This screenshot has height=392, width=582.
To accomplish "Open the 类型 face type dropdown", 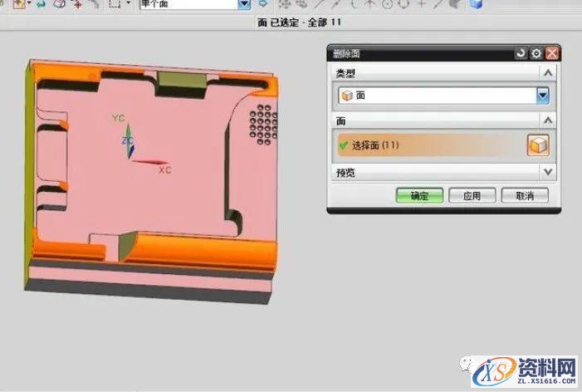I will tap(543, 96).
